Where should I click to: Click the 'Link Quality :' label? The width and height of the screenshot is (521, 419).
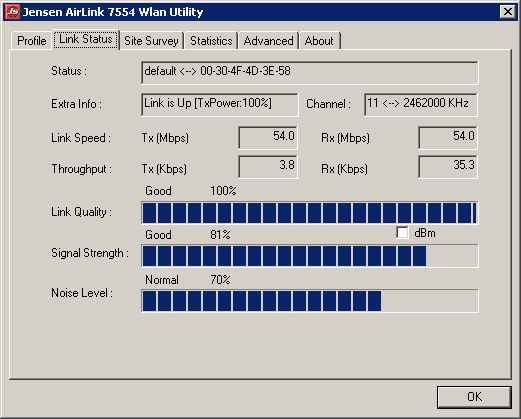pos(81,212)
